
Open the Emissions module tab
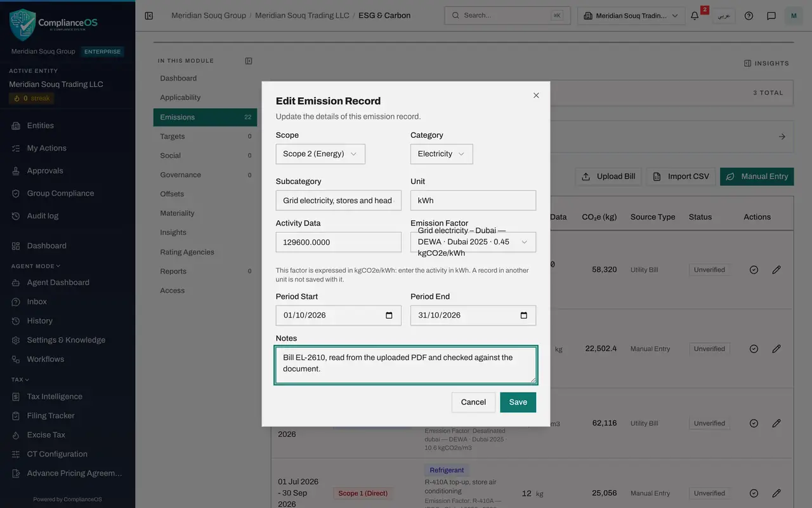205,117
